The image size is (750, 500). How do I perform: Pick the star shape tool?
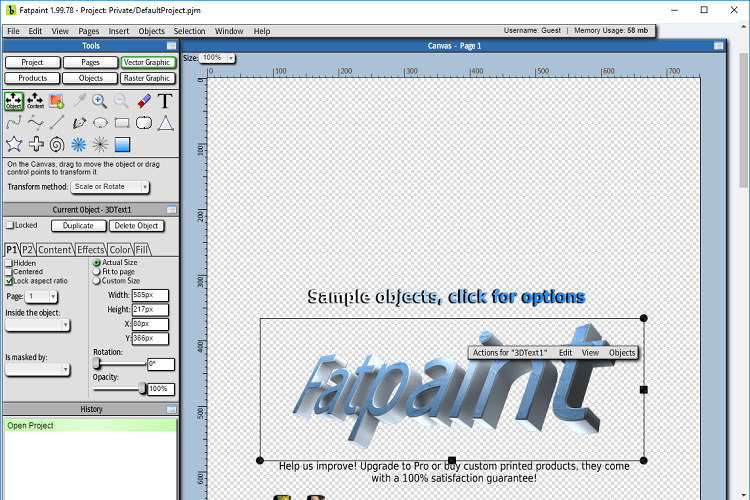coord(14,144)
